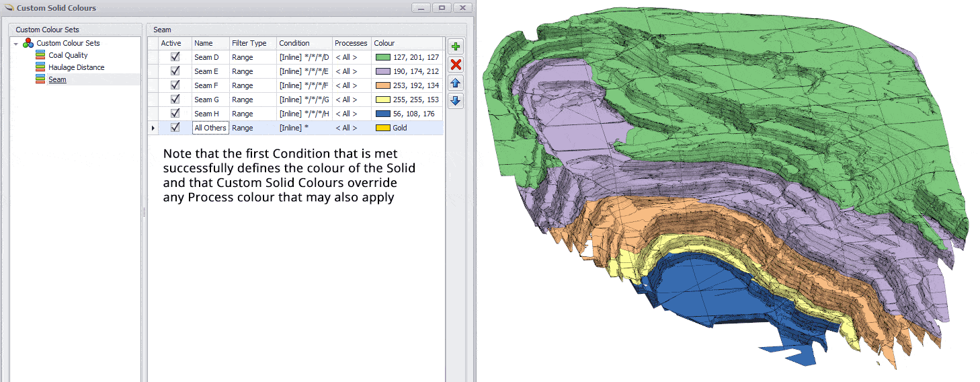Click the All Others name field

pos(210,128)
